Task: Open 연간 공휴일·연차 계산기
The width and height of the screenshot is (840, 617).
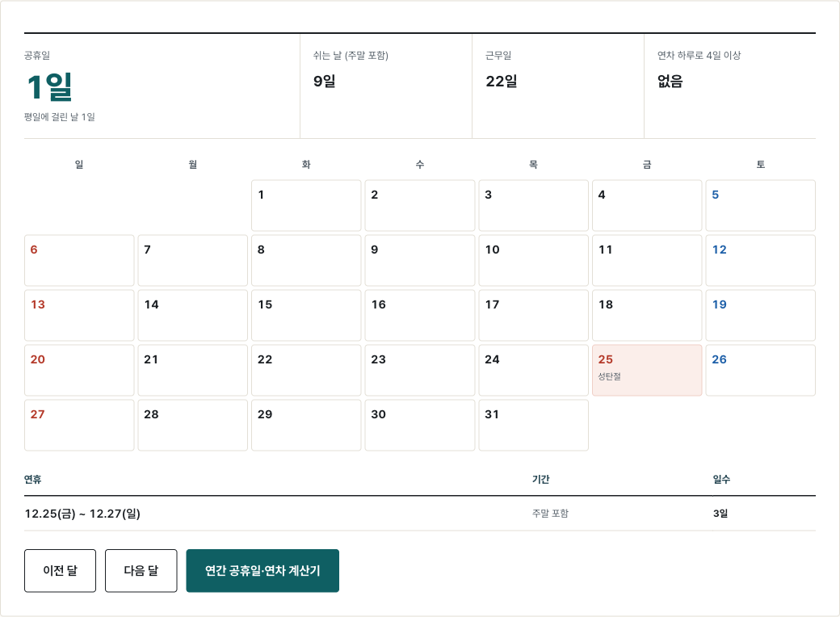Action: [x=262, y=570]
